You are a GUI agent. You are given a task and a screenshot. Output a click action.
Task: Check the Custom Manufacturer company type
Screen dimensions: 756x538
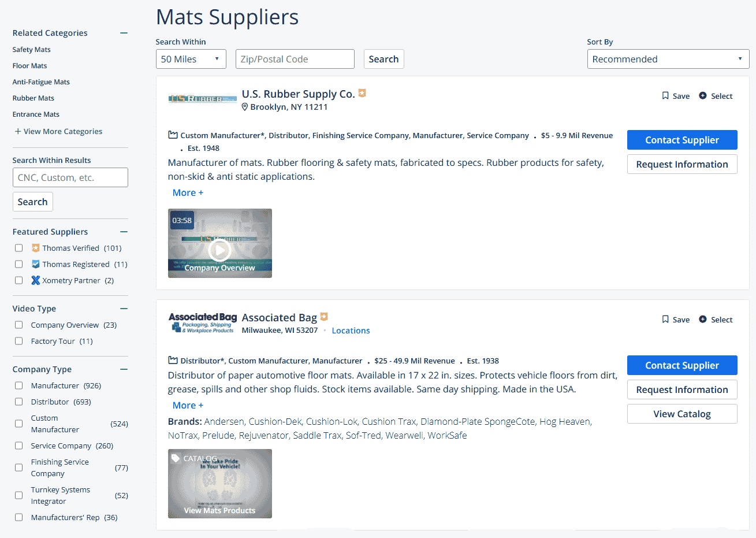point(19,424)
